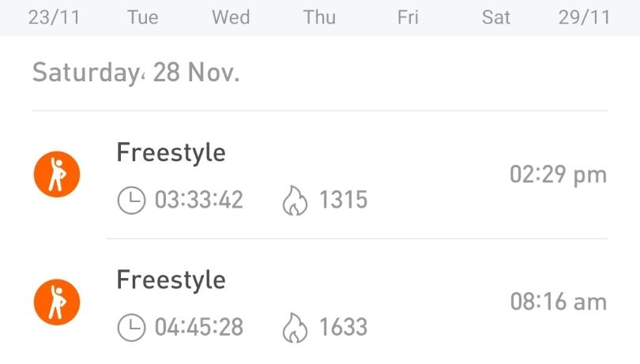Click the 02:29 pm start time
The image size is (640, 364).
click(558, 175)
